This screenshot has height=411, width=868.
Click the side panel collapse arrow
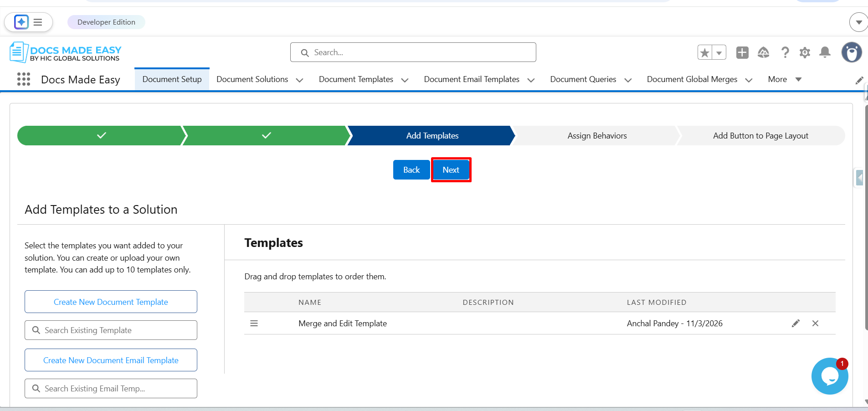[x=859, y=177]
